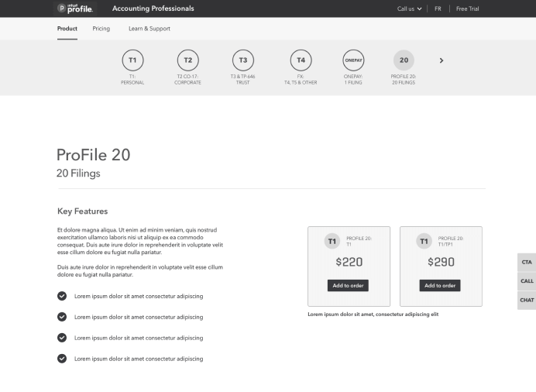Click T1 icon in the $290 card
Screen dimensions: 536x392
point(424,241)
